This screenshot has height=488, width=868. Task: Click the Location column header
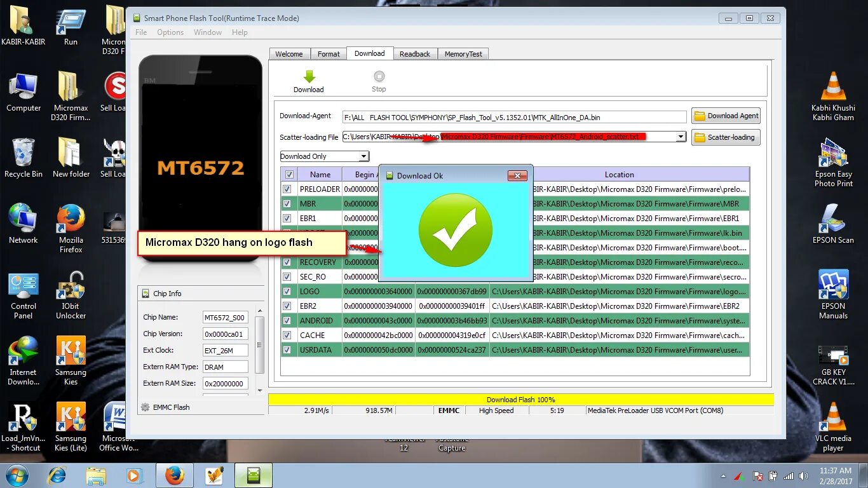coord(619,174)
